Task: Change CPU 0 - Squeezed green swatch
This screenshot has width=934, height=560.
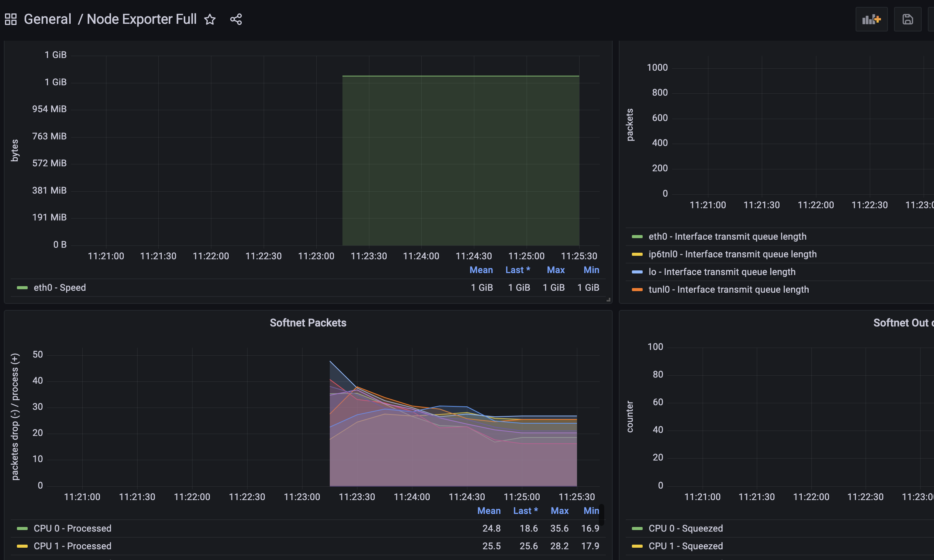Action: (637, 529)
